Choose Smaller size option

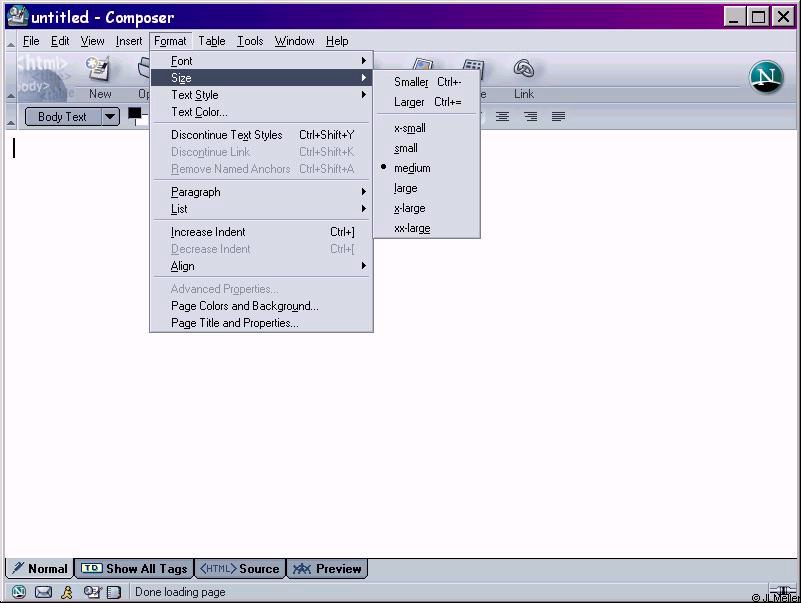(427, 82)
